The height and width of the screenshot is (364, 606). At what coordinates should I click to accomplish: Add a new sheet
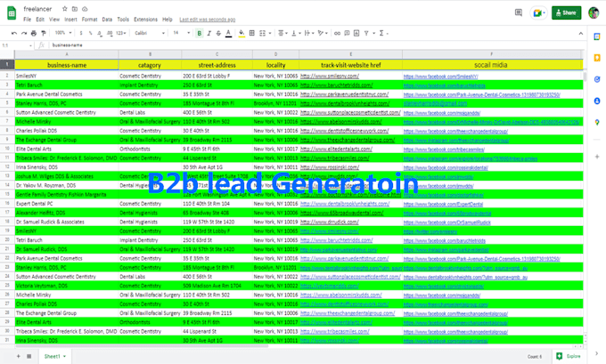[18, 356]
